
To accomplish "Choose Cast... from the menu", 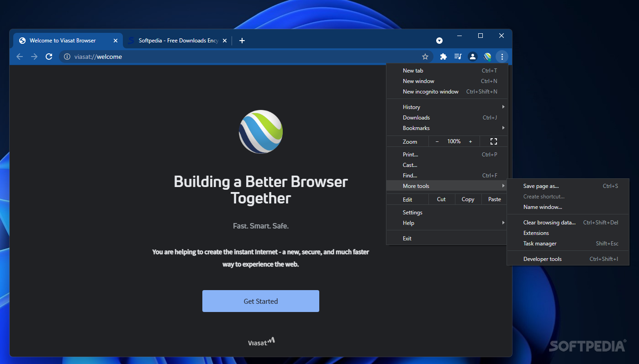I will [447, 165].
